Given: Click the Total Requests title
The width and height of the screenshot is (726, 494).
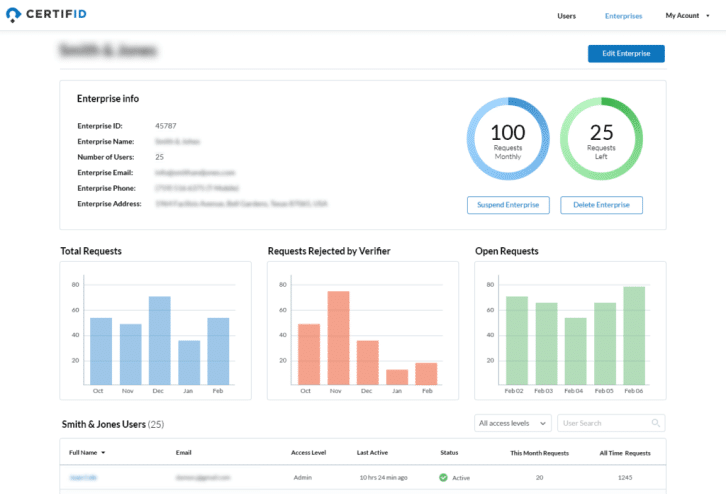Looking at the screenshot, I should click(x=91, y=251).
